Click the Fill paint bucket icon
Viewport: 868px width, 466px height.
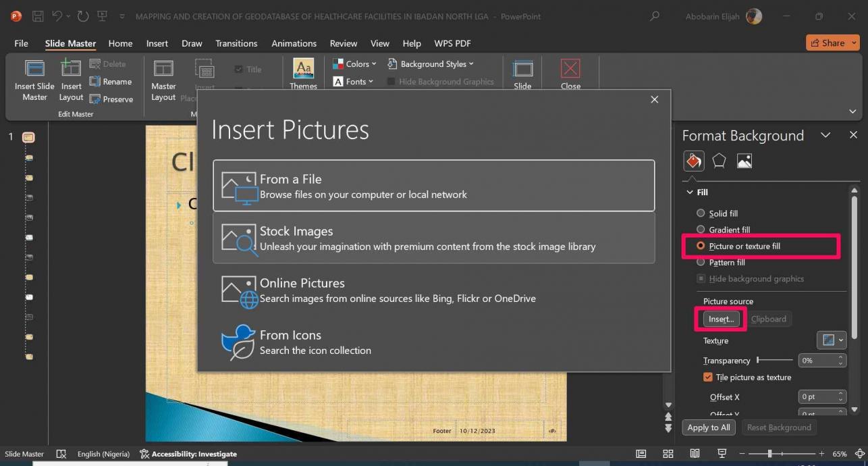tap(693, 161)
